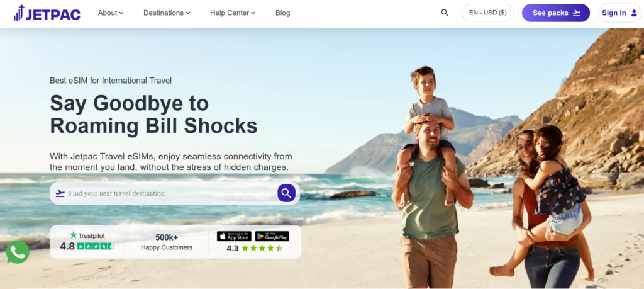Click the header search magnifier icon
This screenshot has height=289, width=644.
click(445, 13)
